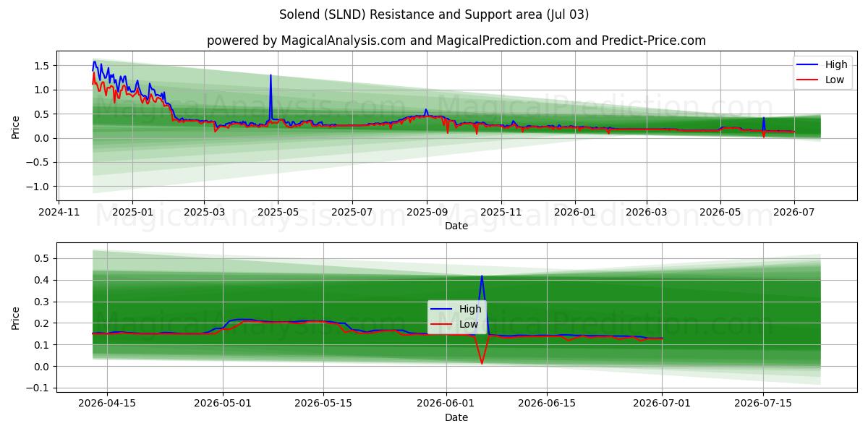Screen dimensions: 868x434
Task: Click the '2026-07' date label on the top axis
Action: click(794, 213)
